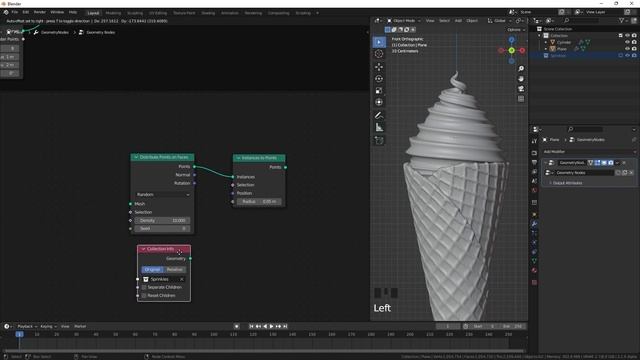Image resolution: width=640 pixels, height=360 pixels.
Task: Switch to the Sculpting workspace tab
Action: (x=135, y=13)
